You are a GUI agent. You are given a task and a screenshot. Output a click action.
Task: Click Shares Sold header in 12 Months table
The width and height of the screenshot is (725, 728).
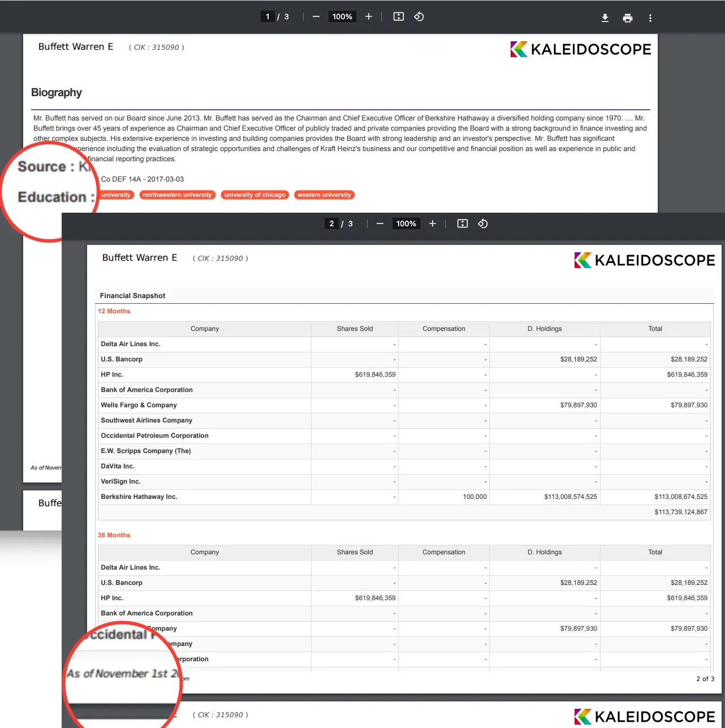pyautogui.click(x=355, y=329)
